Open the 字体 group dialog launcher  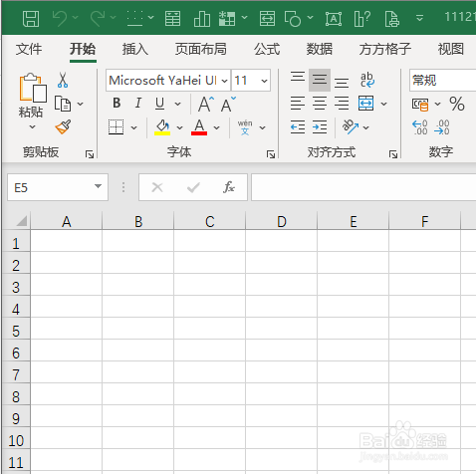point(271,154)
